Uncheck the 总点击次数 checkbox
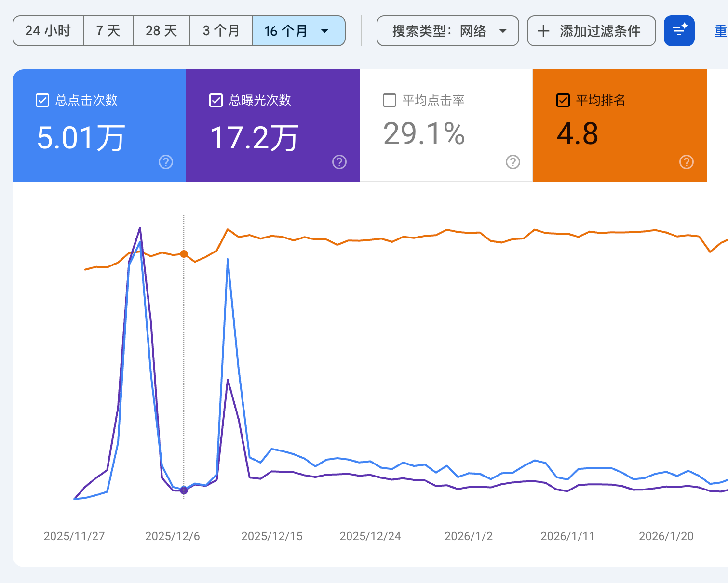This screenshot has height=583, width=728. click(x=42, y=100)
